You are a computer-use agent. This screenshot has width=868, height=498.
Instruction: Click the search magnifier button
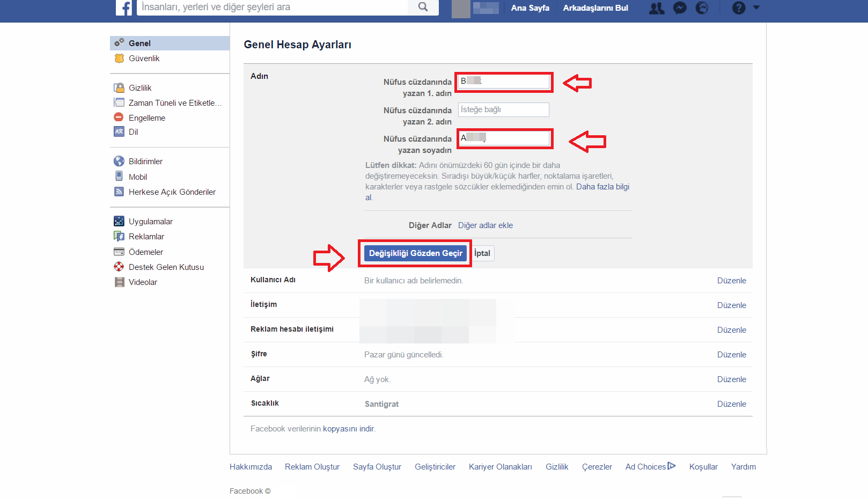click(423, 7)
